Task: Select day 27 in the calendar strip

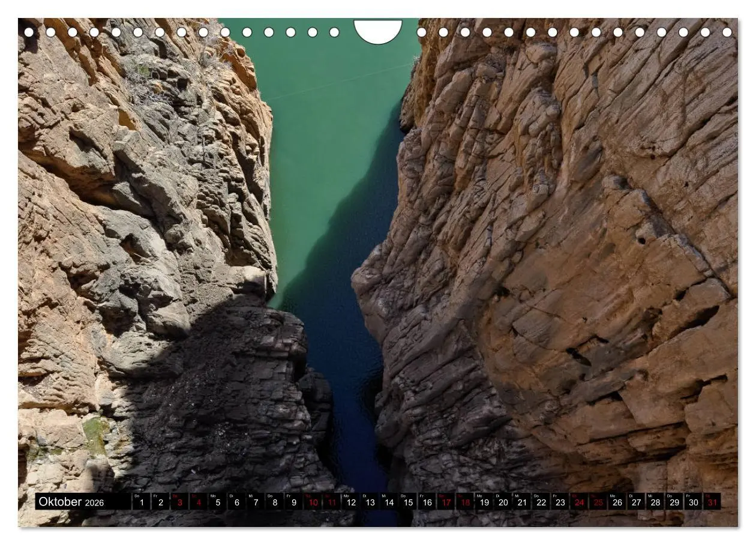Action: (637, 502)
